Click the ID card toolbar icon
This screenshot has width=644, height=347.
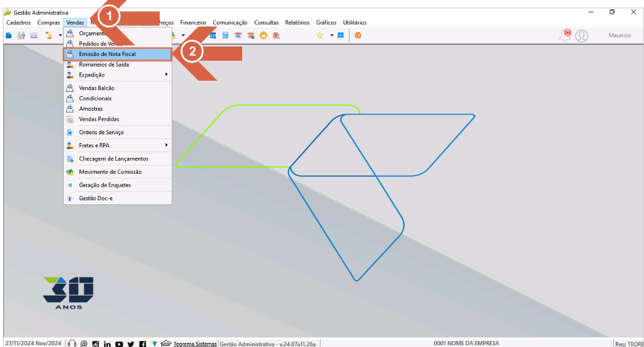pyautogui.click(x=34, y=35)
